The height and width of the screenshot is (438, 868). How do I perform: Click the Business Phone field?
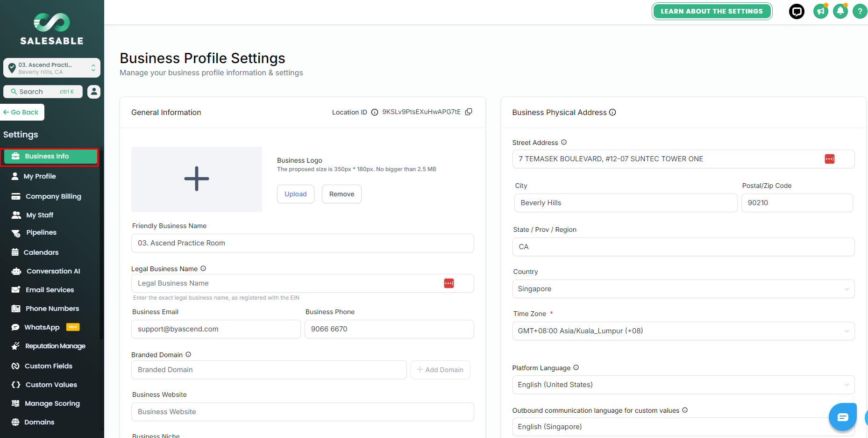pyautogui.click(x=389, y=329)
